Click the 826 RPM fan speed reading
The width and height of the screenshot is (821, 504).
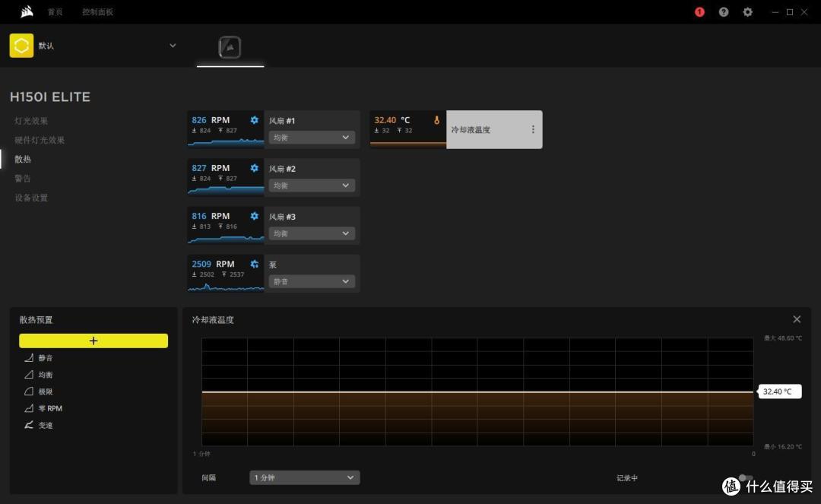(211, 120)
